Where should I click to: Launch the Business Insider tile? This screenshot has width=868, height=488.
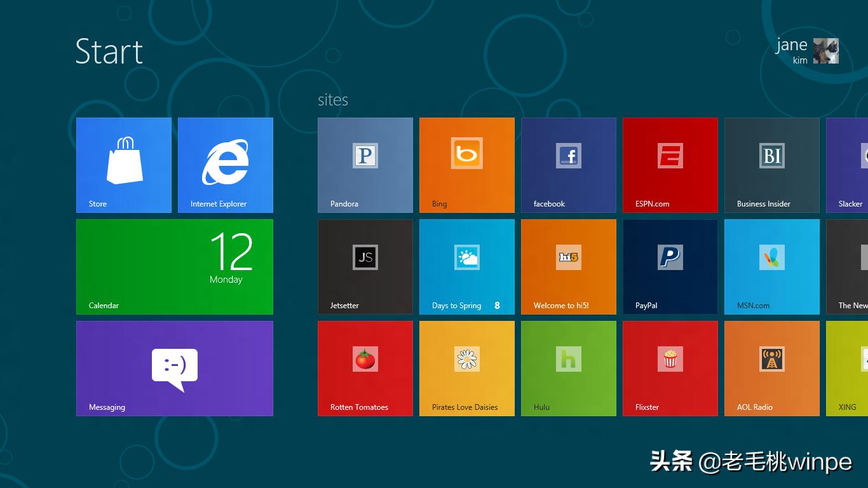click(771, 165)
